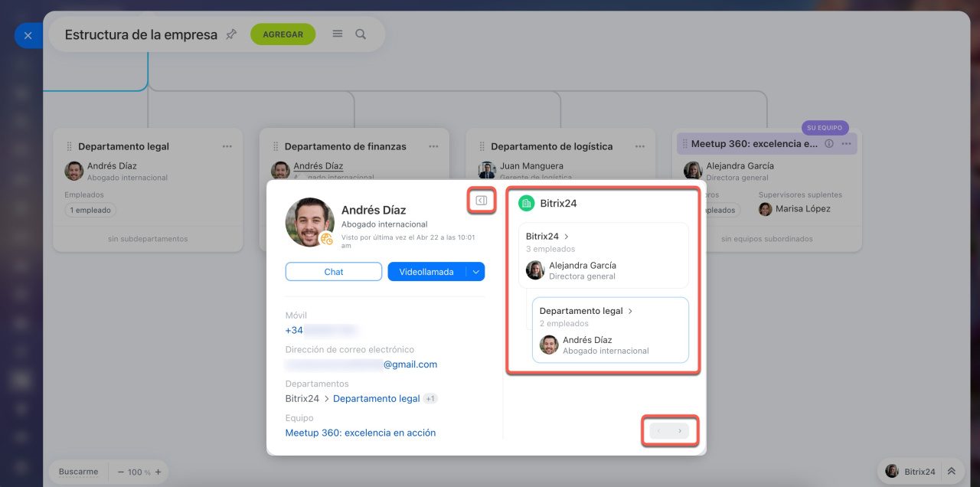
Task: Open Marisa López's profile
Action: pyautogui.click(x=803, y=209)
